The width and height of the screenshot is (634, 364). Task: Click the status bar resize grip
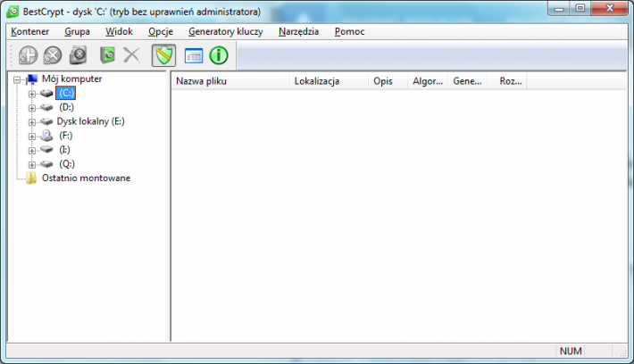[x=623, y=352]
